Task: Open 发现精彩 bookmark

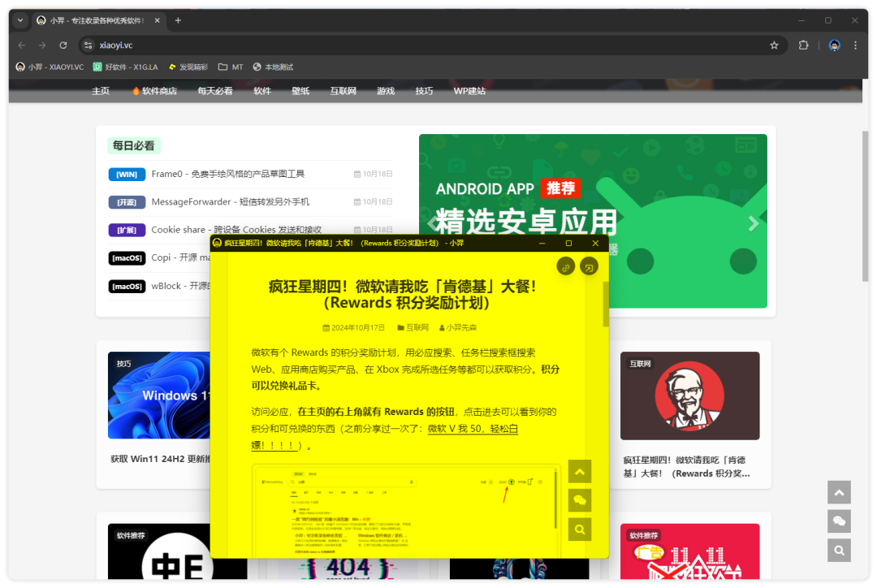Action: (x=188, y=67)
